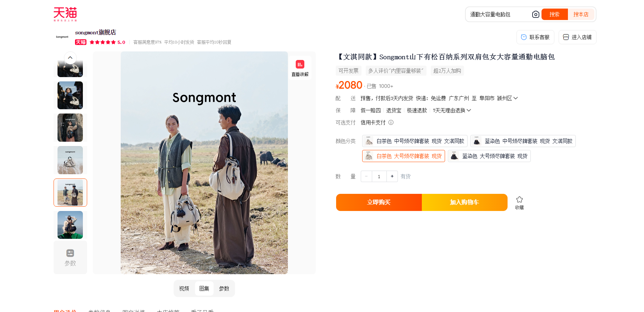Click the 加入购物车 add to cart button
Image resolution: width=644 pixels, height=312 pixels.
(464, 202)
